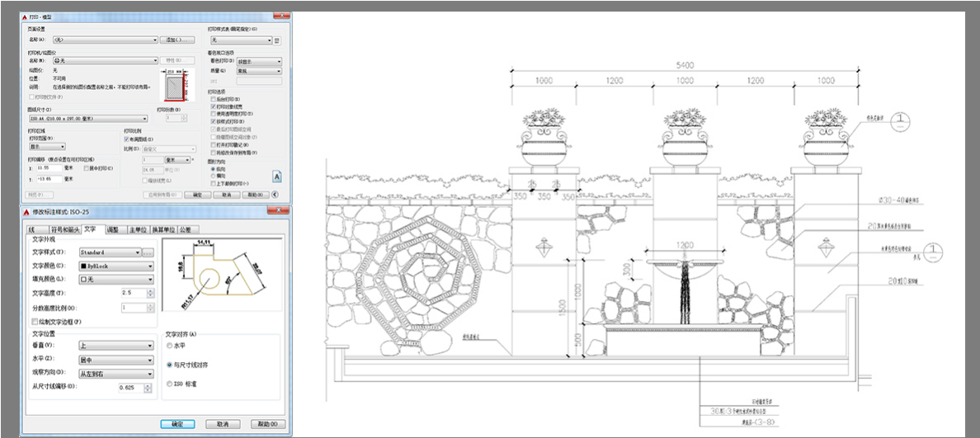
Task: Click the AutoCAD logo in the dimension style title bar
Action: coord(26,212)
